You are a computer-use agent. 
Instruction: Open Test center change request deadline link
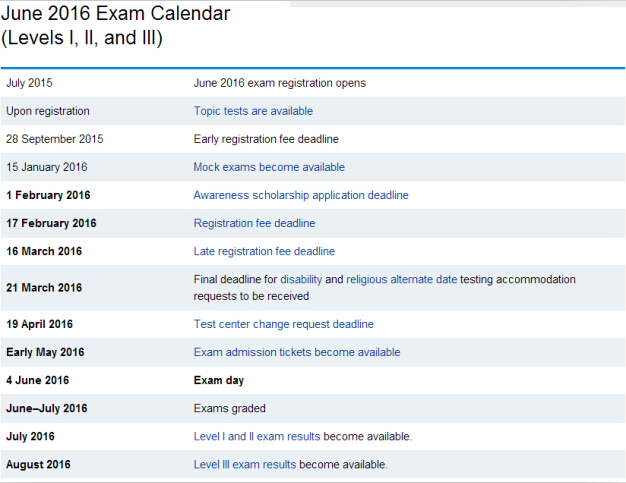[x=283, y=324]
